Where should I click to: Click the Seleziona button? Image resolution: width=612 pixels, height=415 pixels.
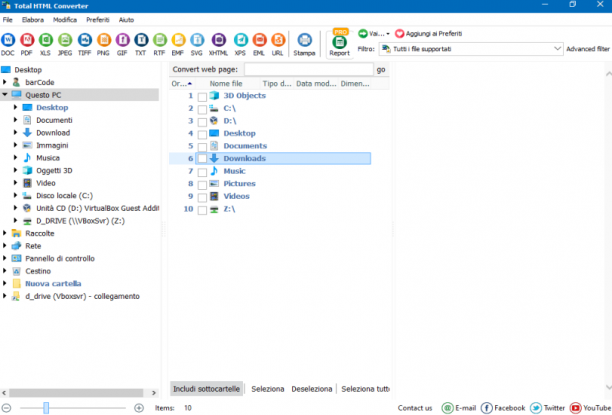click(x=268, y=389)
